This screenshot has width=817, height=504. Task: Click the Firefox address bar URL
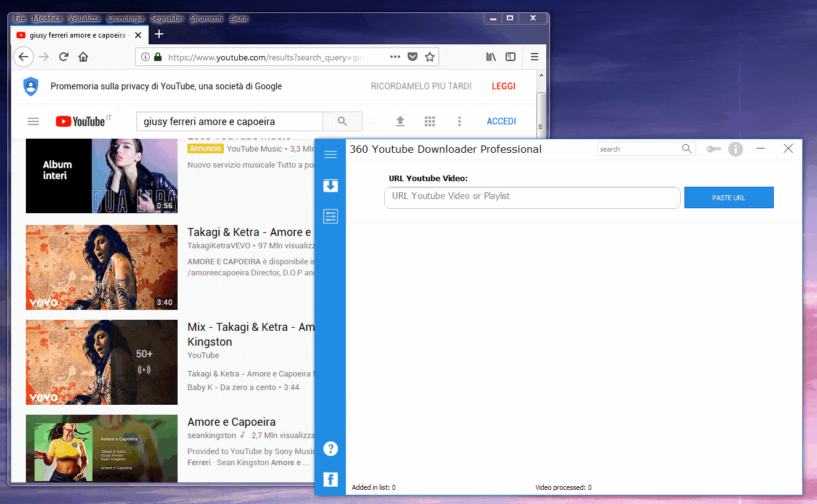tap(267, 57)
